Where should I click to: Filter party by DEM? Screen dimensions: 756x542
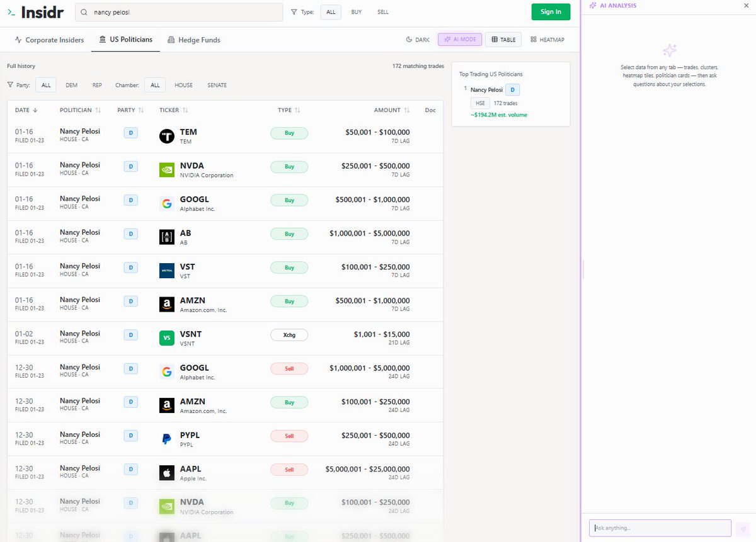coord(71,85)
